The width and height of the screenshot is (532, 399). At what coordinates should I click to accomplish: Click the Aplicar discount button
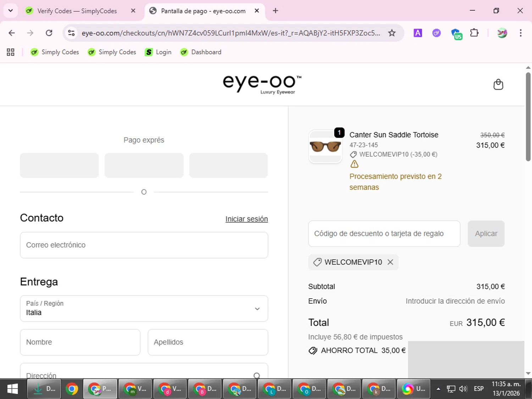point(486,234)
